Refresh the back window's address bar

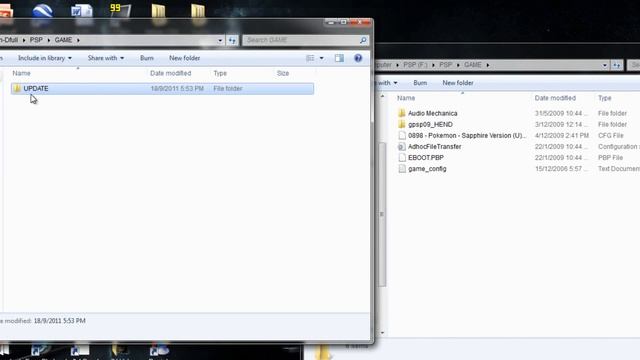coord(617,65)
